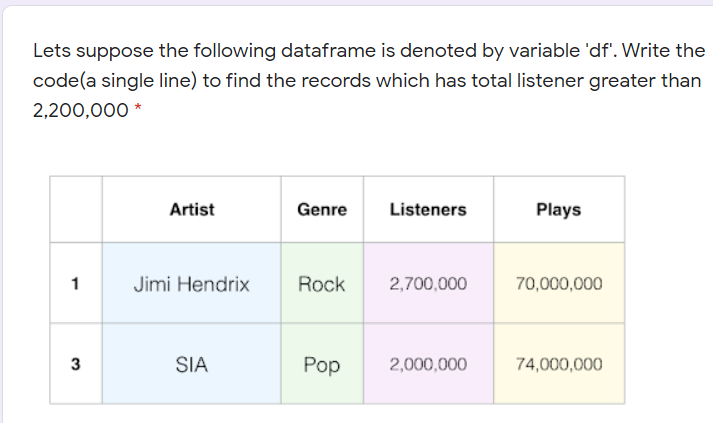Click the 74,000,000 plays value
The width and height of the screenshot is (713, 423).
tap(559, 364)
